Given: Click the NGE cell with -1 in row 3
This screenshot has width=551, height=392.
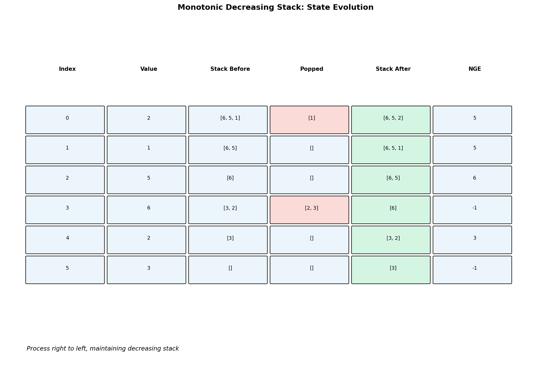Looking at the screenshot, I should [472, 210].
